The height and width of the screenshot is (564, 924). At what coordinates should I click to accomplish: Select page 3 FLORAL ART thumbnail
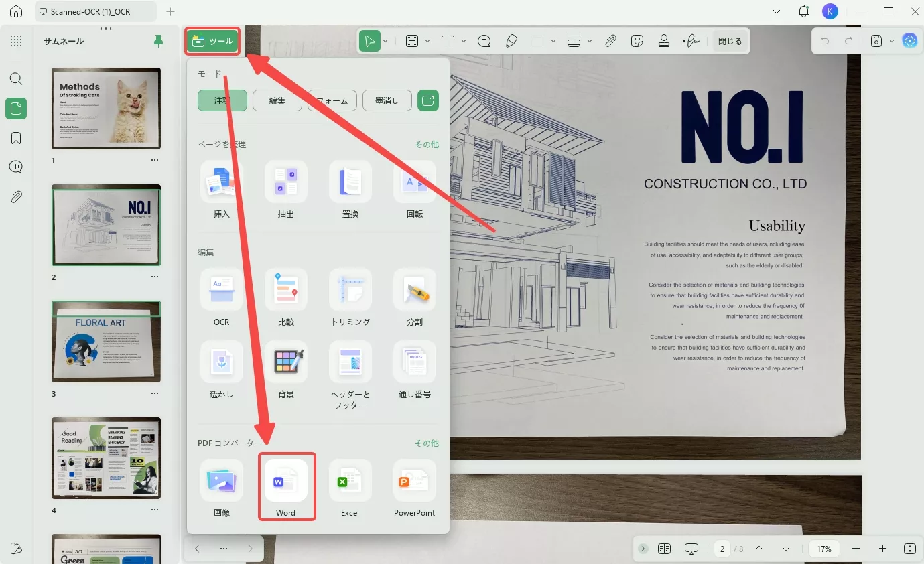pos(107,342)
